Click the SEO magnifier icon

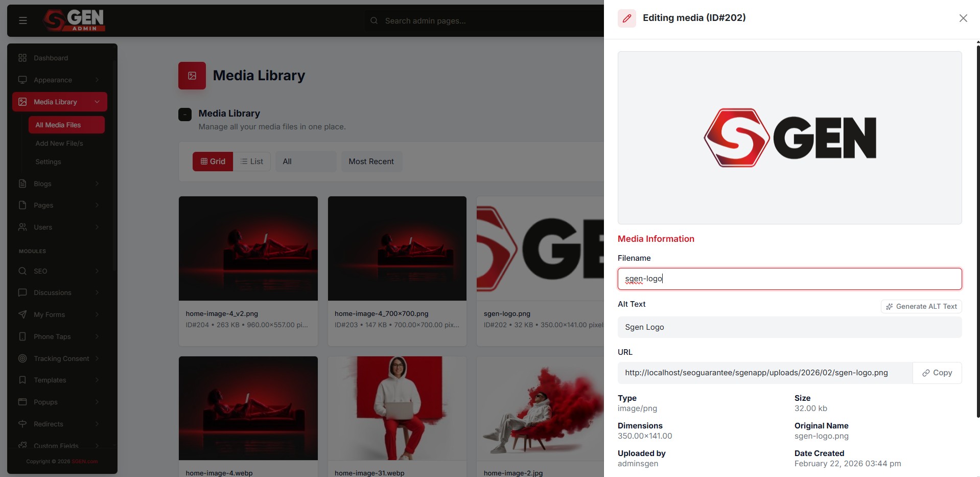(22, 271)
